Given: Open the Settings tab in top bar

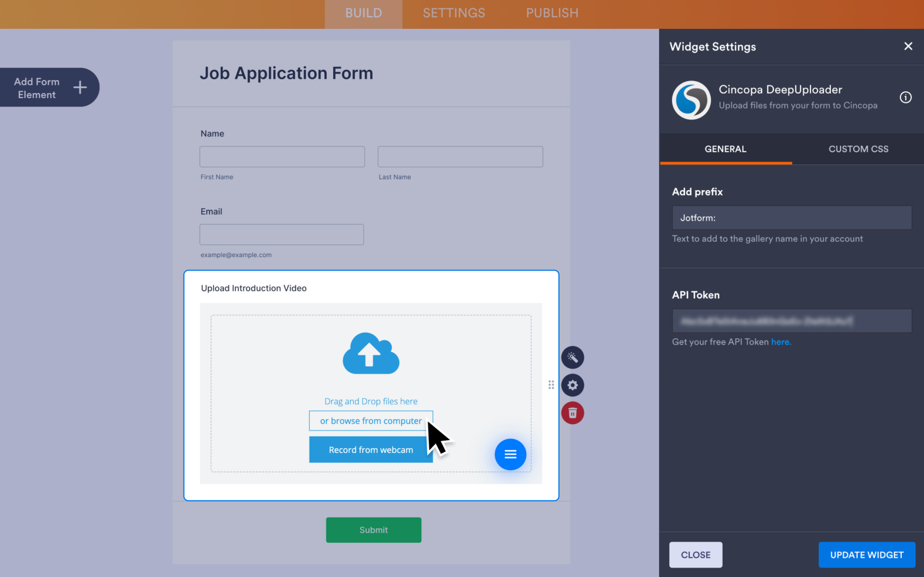Looking at the screenshot, I should pos(454,14).
